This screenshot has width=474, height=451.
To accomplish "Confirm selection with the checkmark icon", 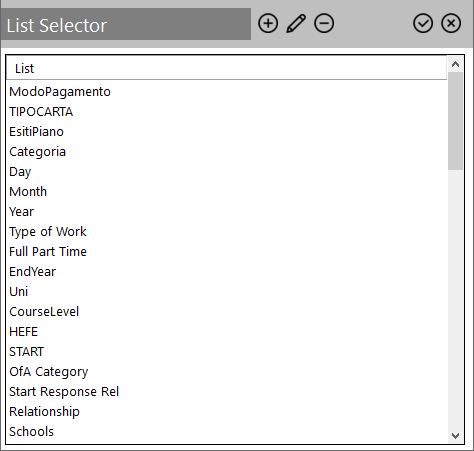I will point(423,23).
